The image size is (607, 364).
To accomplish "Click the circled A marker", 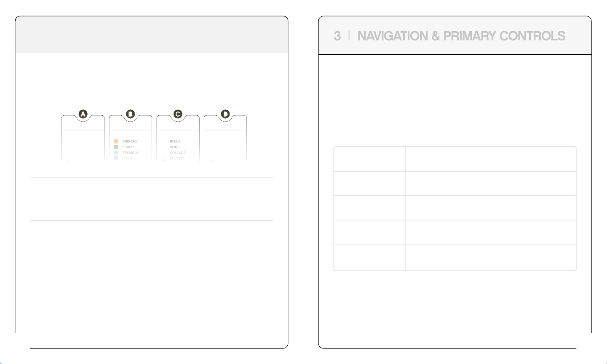I will pyautogui.click(x=83, y=114).
